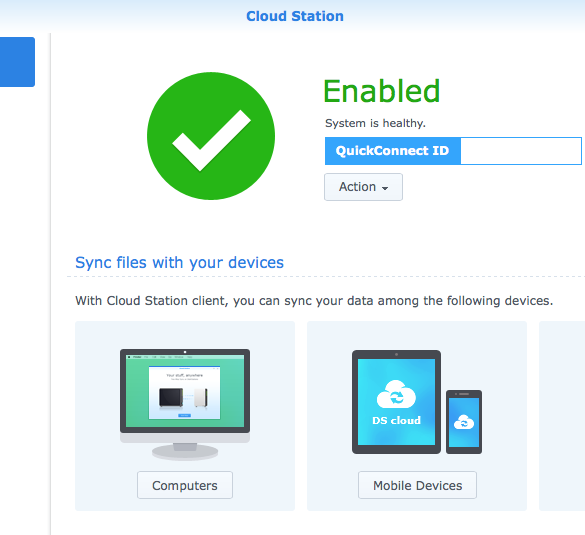Click 'Sync files with your devices' heading
585x535 pixels.
tap(179, 263)
